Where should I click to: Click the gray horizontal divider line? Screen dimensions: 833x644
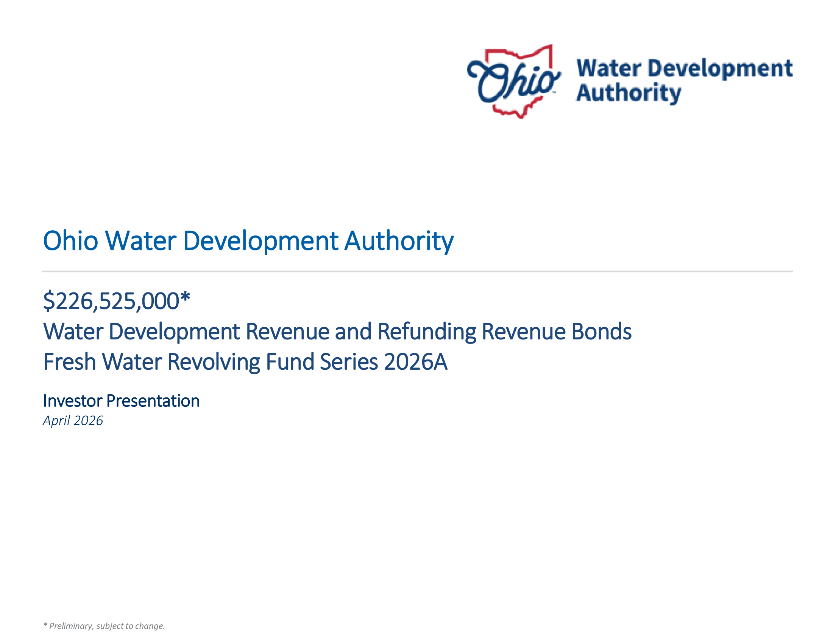[x=417, y=272]
